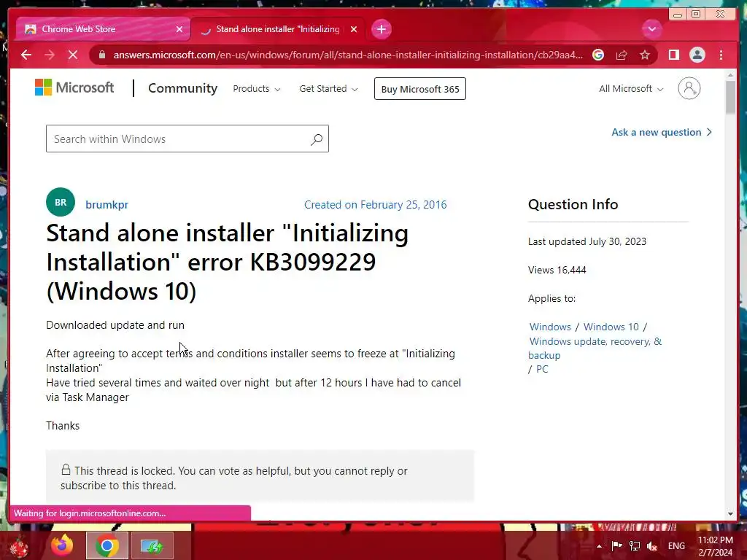Click the network tray icon

tap(634, 546)
